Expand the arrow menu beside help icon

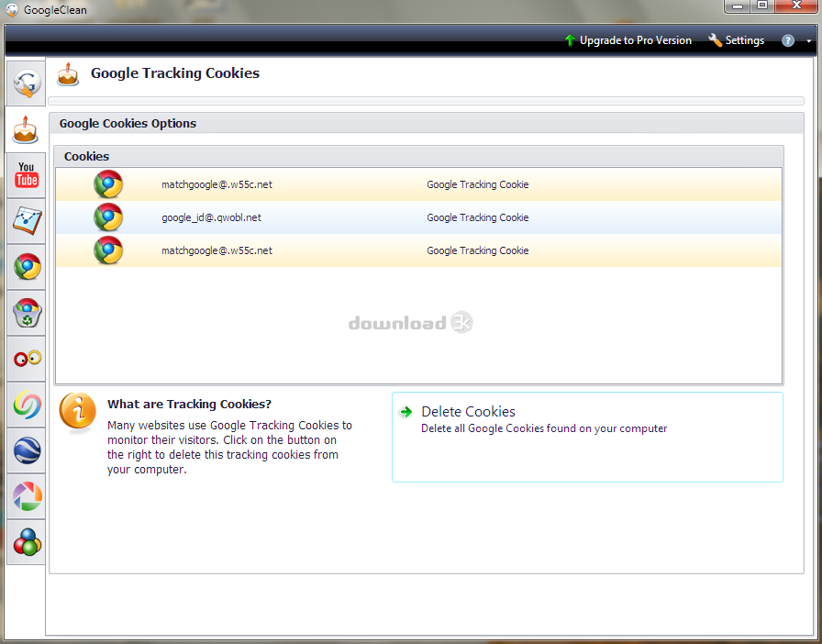point(809,41)
